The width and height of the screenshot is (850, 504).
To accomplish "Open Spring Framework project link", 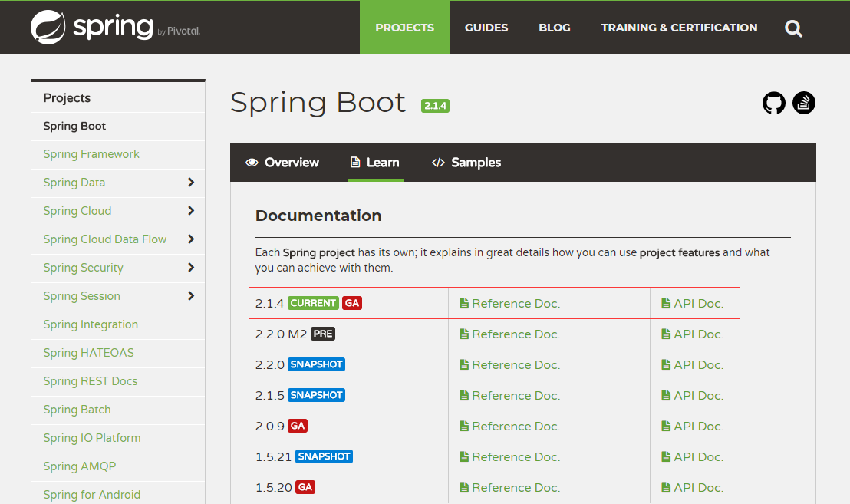I will click(91, 154).
